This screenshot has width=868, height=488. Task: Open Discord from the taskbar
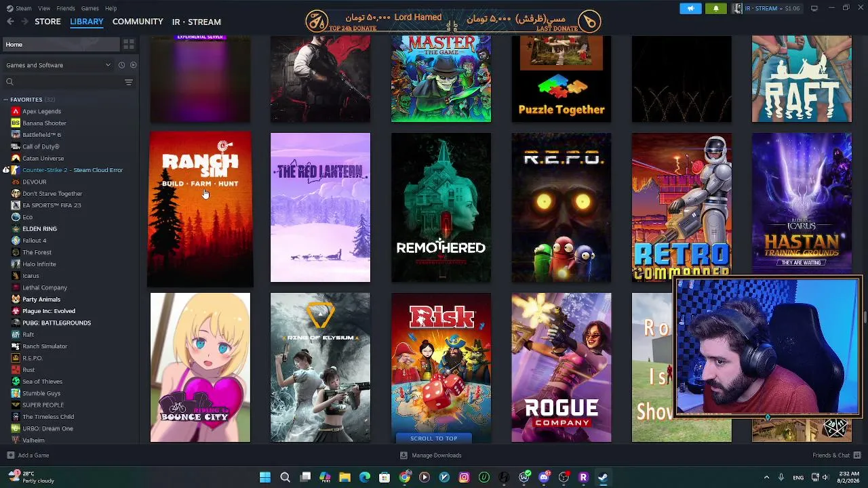point(543,477)
